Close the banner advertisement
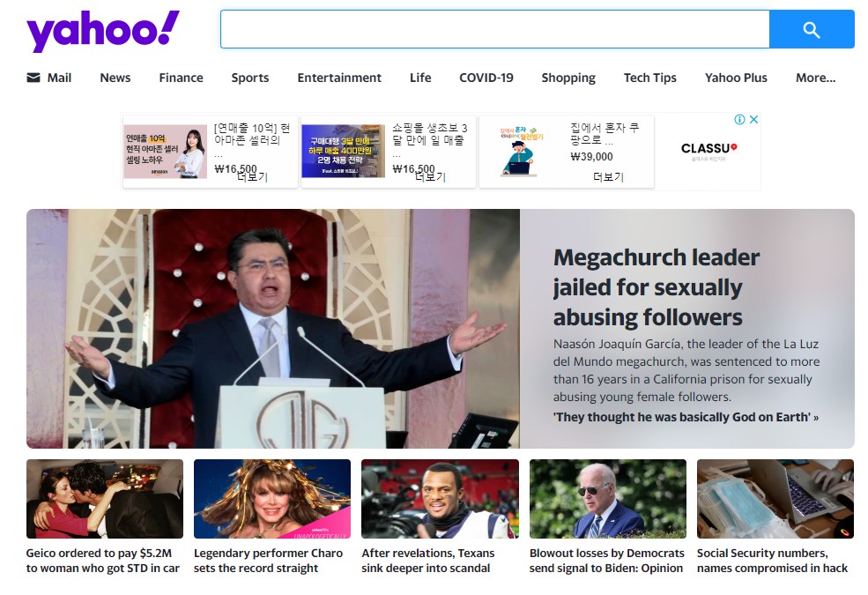868x595 pixels. pyautogui.click(x=753, y=120)
